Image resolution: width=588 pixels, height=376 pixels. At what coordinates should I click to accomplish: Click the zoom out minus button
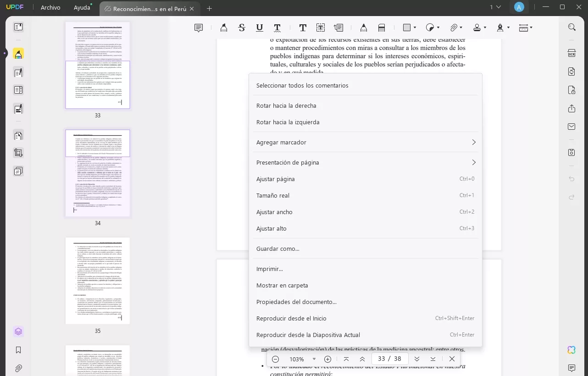point(275,359)
